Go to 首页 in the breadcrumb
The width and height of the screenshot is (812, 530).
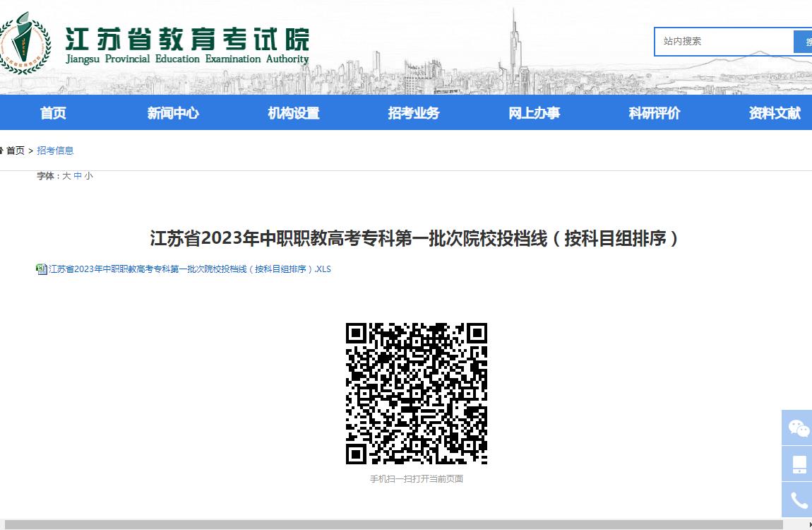[x=15, y=151]
